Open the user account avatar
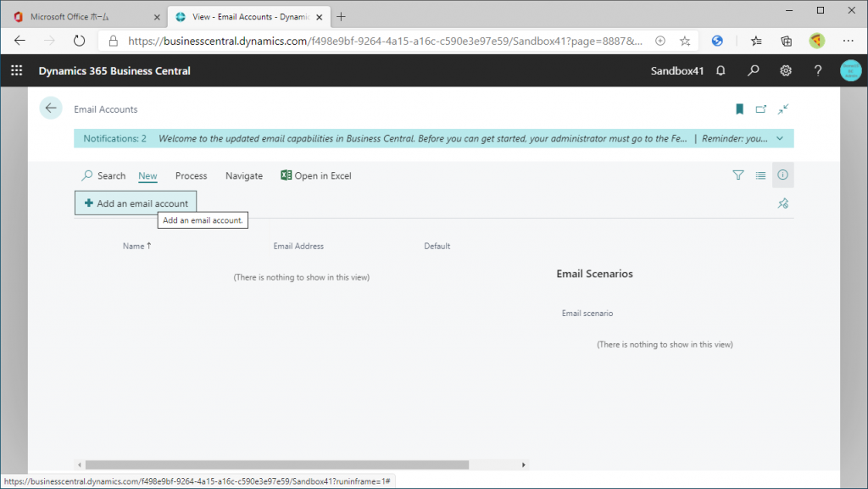The width and height of the screenshot is (868, 489). [850, 71]
